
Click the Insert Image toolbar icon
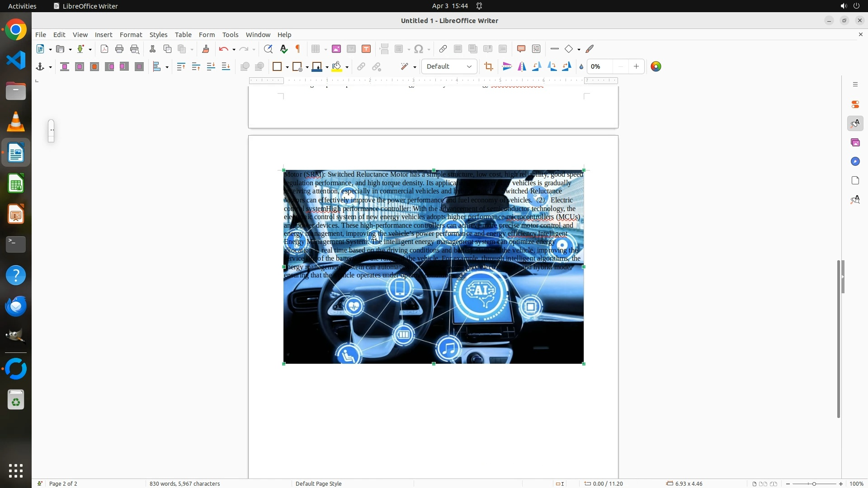coord(336,49)
